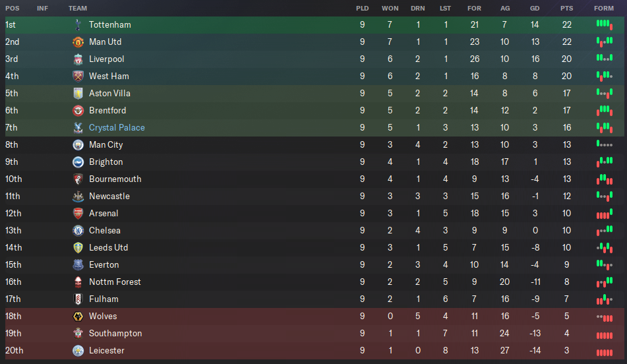Select the Newcastle team name
The width and height of the screenshot is (627, 364).
[x=109, y=197]
